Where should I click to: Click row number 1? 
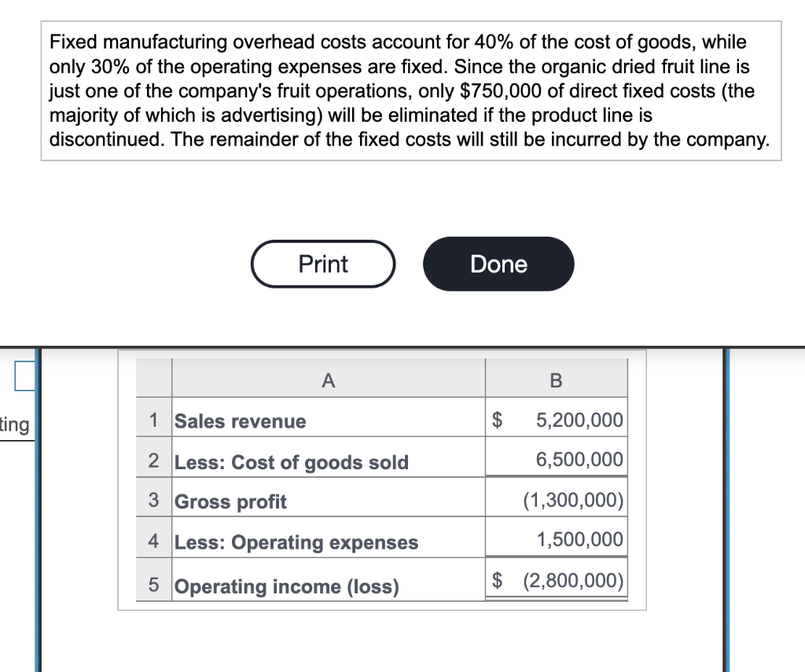tap(153, 420)
